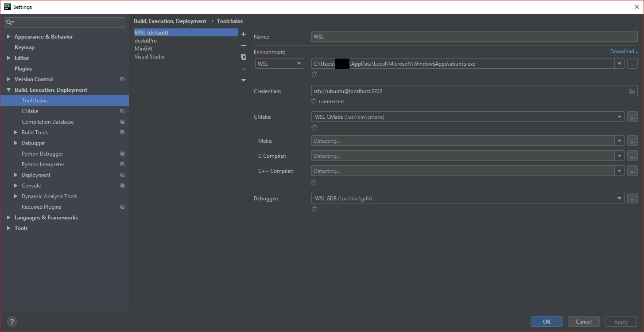Open the Make dropdown
Viewport: 644px width, 332px height.
pos(619,141)
